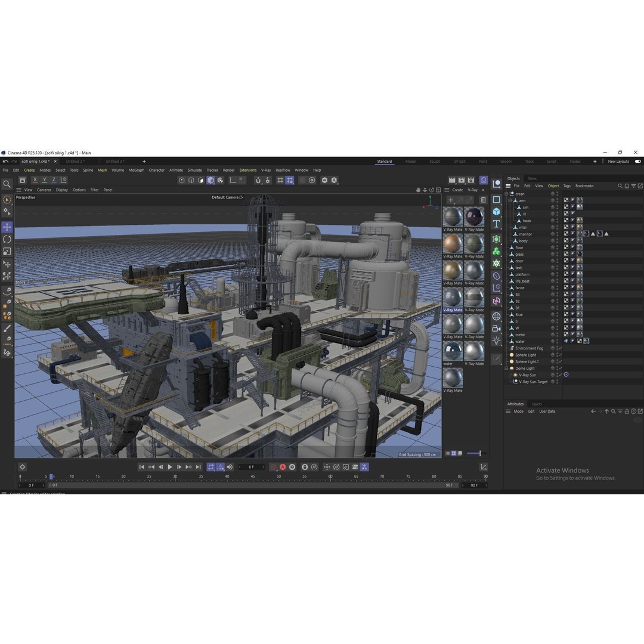Toggle the Autokeying record icon in the timeline
The width and height of the screenshot is (644, 644).
[x=283, y=467]
